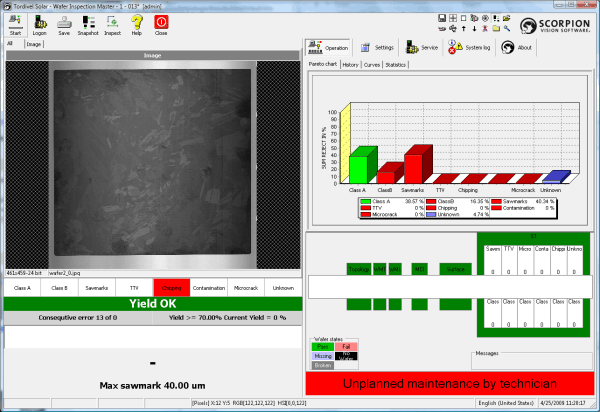The height and width of the screenshot is (412, 600).
Task: Click the About button
Action: (517, 47)
